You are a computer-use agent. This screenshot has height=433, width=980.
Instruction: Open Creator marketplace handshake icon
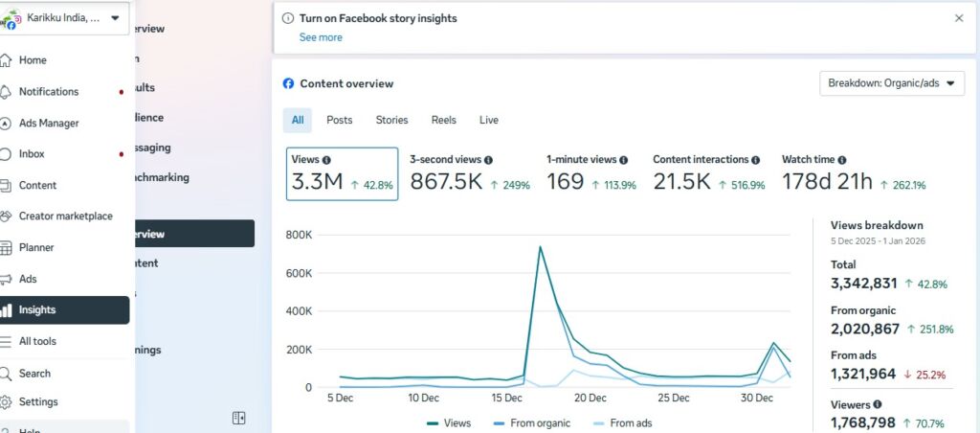[x=7, y=216]
